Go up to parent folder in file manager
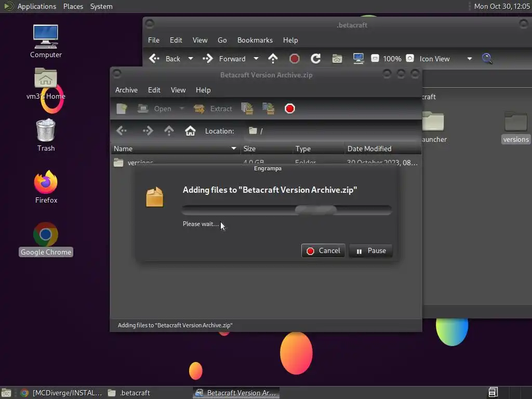532x399 pixels. point(273,59)
